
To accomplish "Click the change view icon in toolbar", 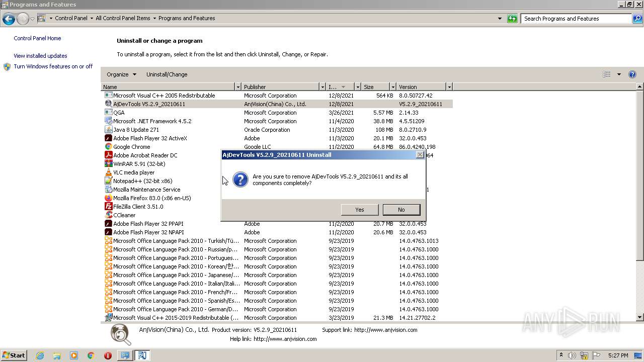I will click(607, 74).
